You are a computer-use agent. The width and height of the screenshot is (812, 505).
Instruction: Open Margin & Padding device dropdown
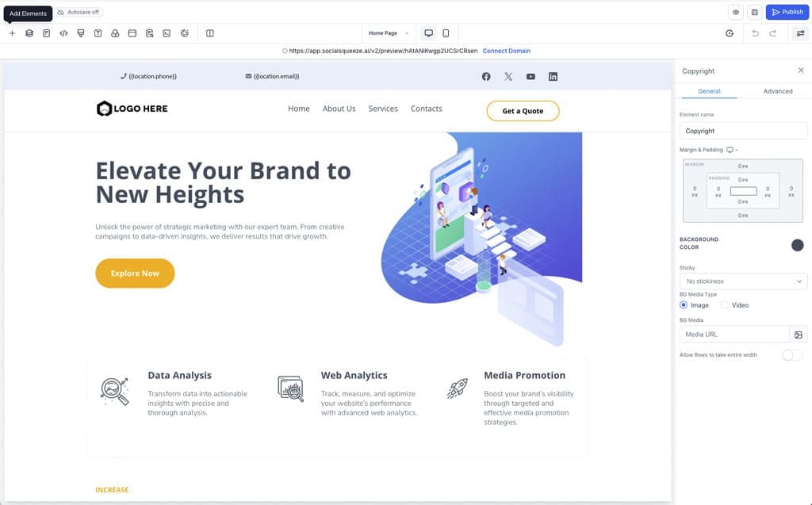[x=732, y=150]
